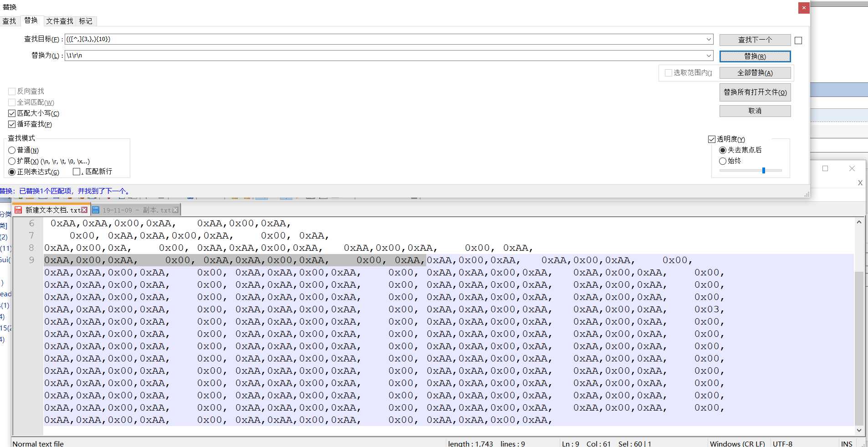Toggle the 匹配大小写 checkbox
Viewport: 868px width, 447px height.
point(12,113)
